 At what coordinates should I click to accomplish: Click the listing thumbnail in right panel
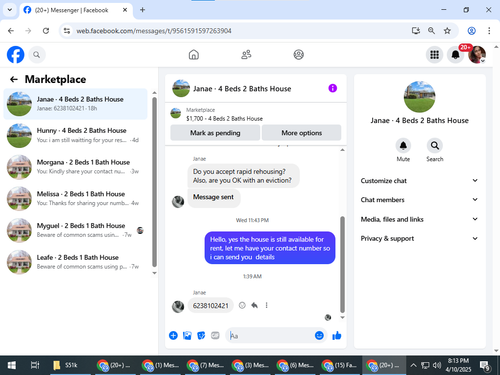(419, 97)
